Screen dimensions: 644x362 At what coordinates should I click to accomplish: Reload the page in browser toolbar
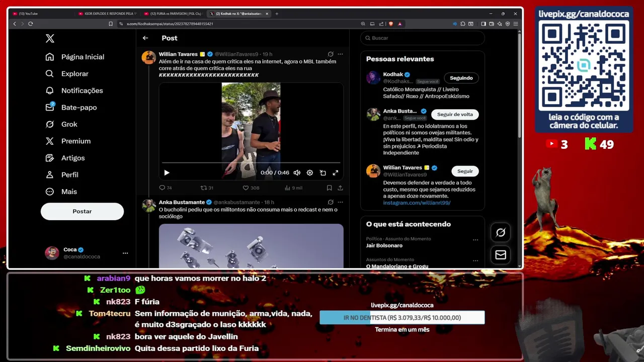click(x=31, y=24)
